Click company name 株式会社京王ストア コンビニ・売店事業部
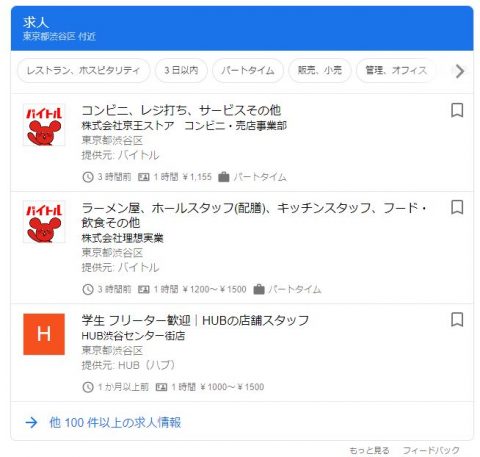The width and height of the screenshot is (480, 457). pos(184,125)
